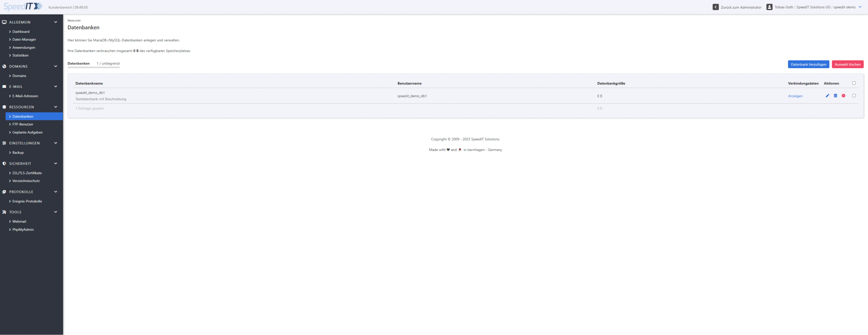Go to PhpMyAdmin in the sidebar

coord(23,230)
